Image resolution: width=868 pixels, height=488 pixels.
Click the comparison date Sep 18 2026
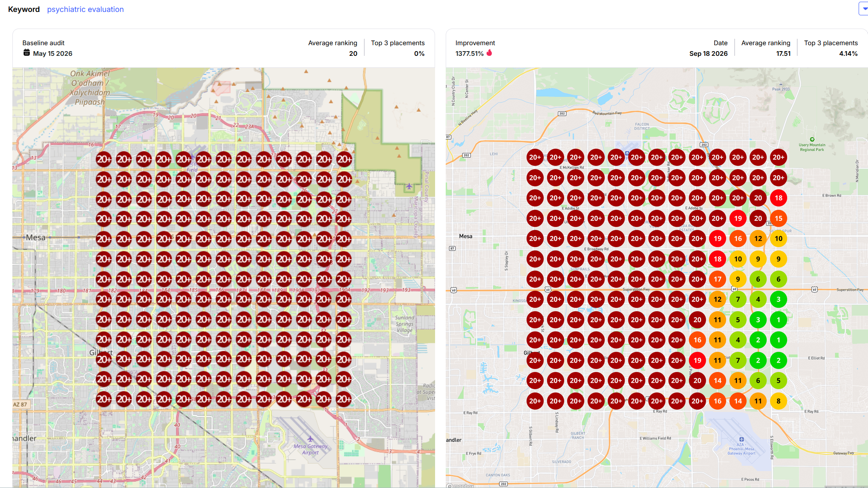point(708,54)
